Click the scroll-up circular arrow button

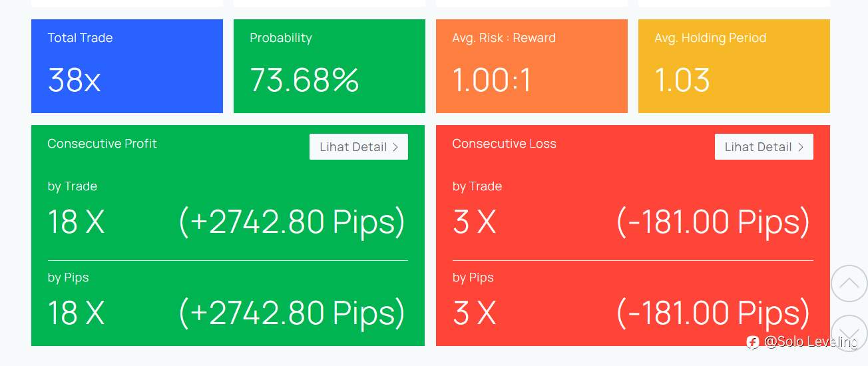(x=849, y=283)
